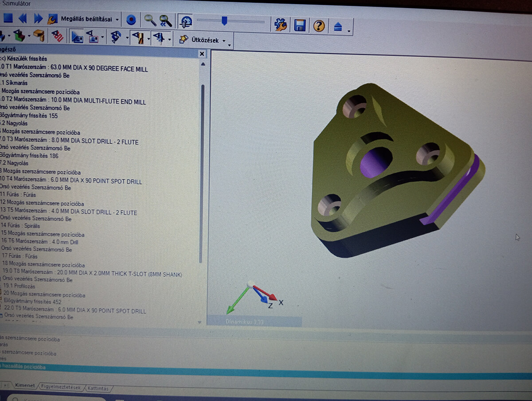Click the blue Stop simulation button
This screenshot has width=532, height=401.
pos(7,18)
